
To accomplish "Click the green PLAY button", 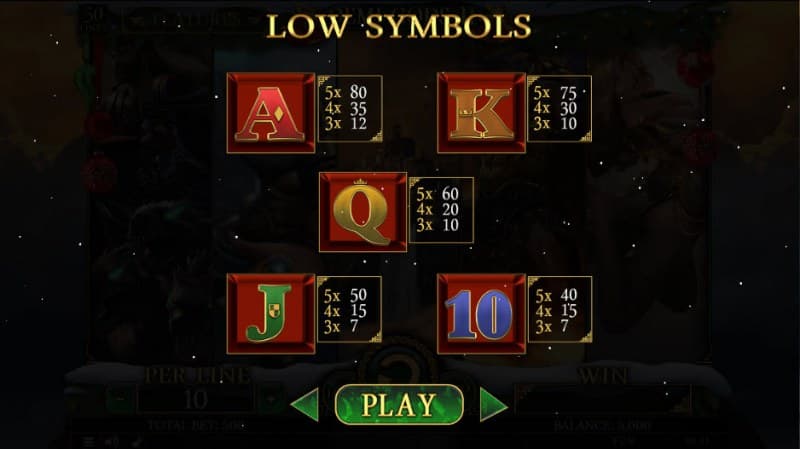I will coord(399,405).
